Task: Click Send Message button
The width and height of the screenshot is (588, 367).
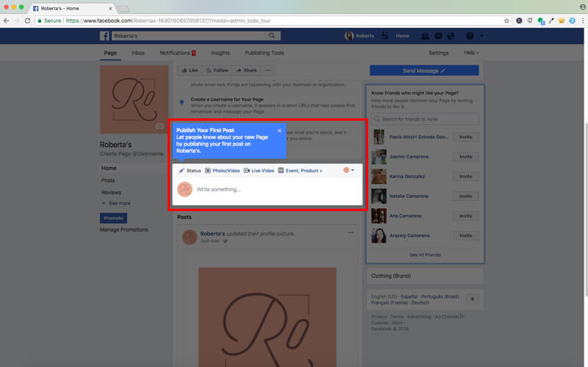Action: (x=424, y=71)
